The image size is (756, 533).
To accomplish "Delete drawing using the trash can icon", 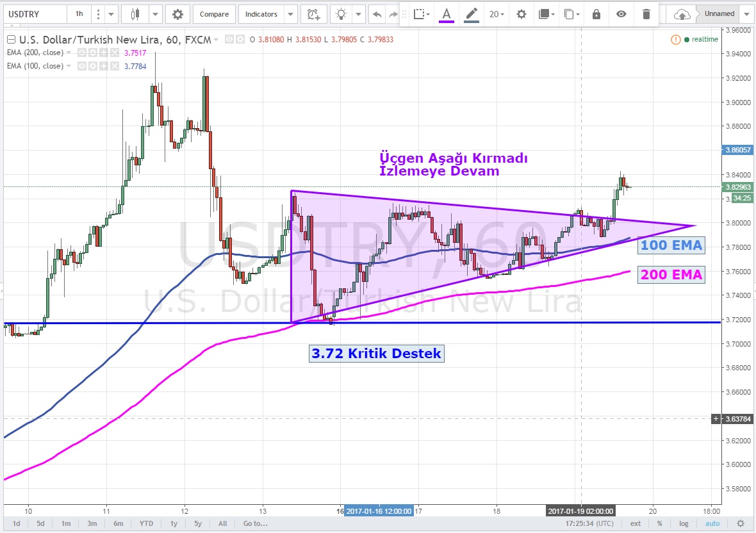I will [646, 14].
